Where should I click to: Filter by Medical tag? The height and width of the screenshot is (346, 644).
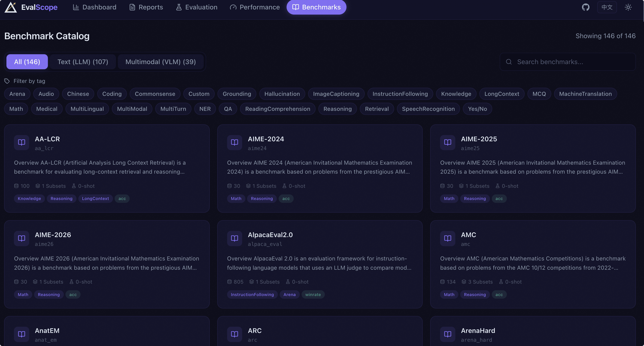click(x=47, y=109)
